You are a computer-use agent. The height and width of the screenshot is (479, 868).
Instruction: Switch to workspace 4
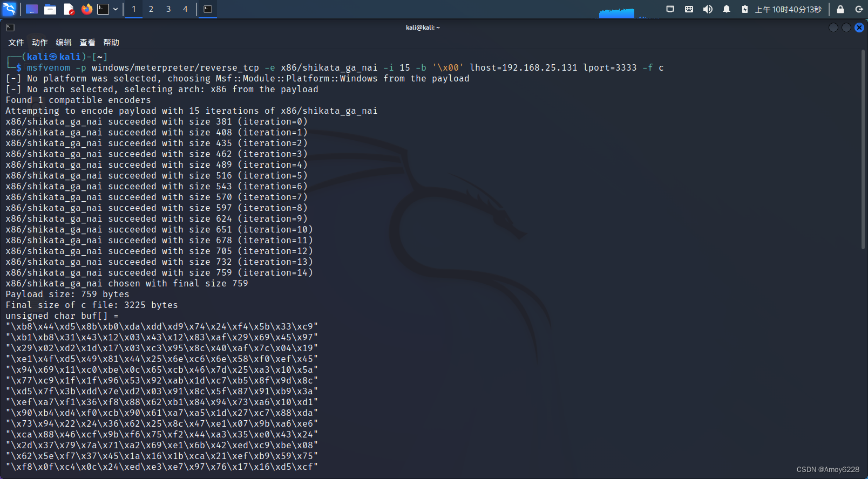point(185,9)
